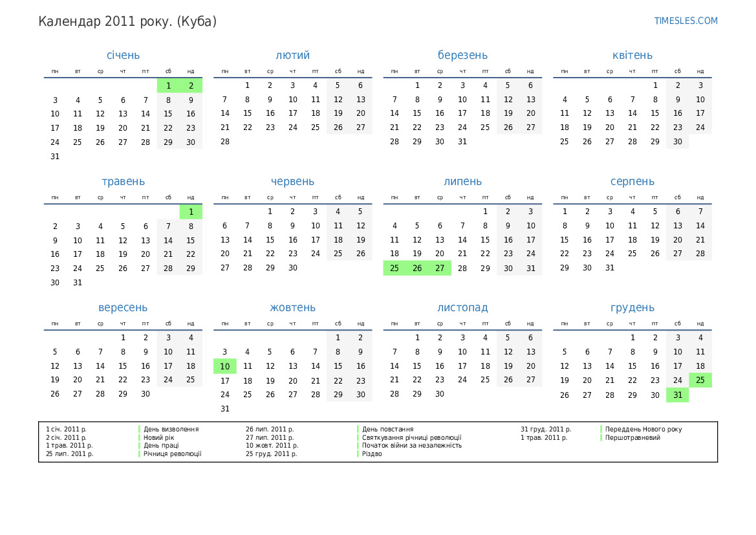This screenshot has height=535, width=756.
Task: Select the 'вересень' month heading
Action: point(123,308)
